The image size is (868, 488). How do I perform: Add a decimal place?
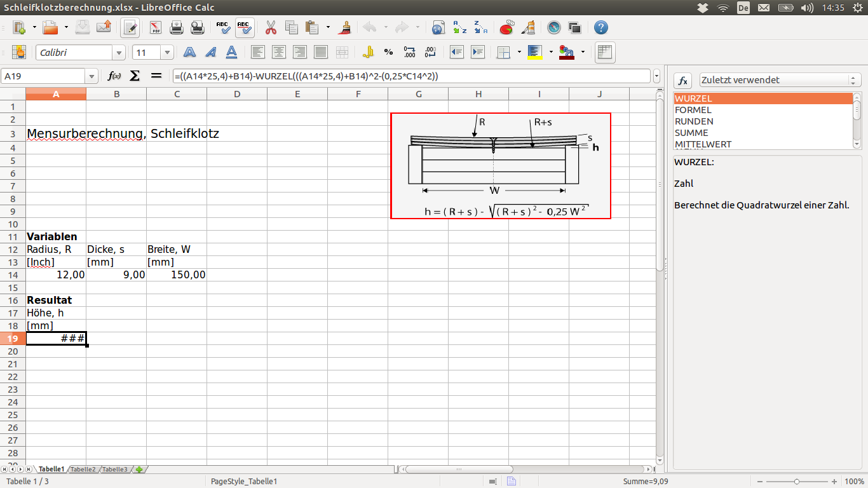pyautogui.click(x=410, y=53)
